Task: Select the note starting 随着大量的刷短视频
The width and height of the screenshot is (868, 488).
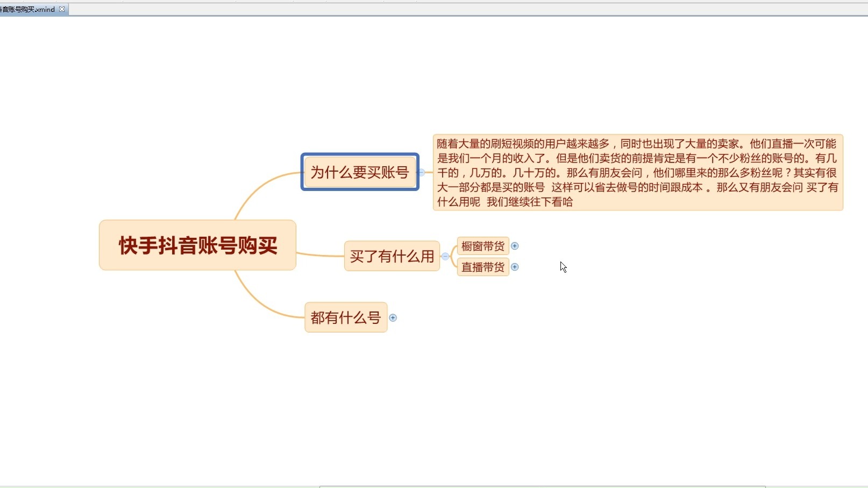Action: 638,173
